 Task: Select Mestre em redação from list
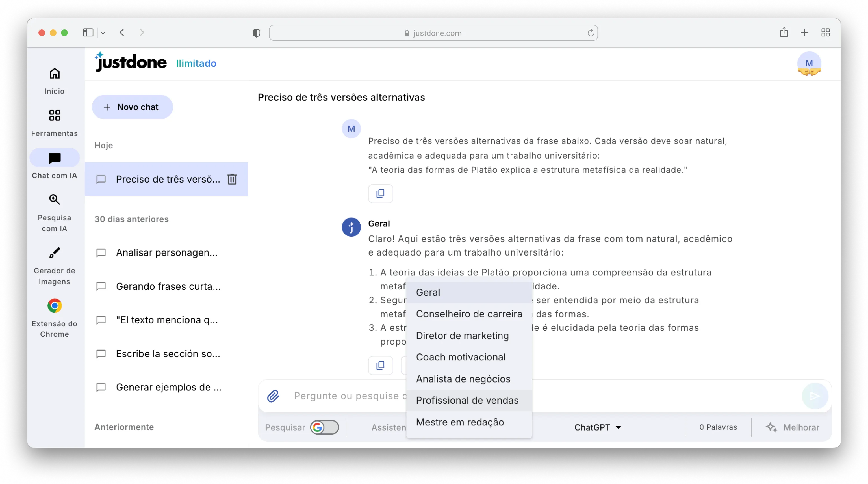click(460, 422)
